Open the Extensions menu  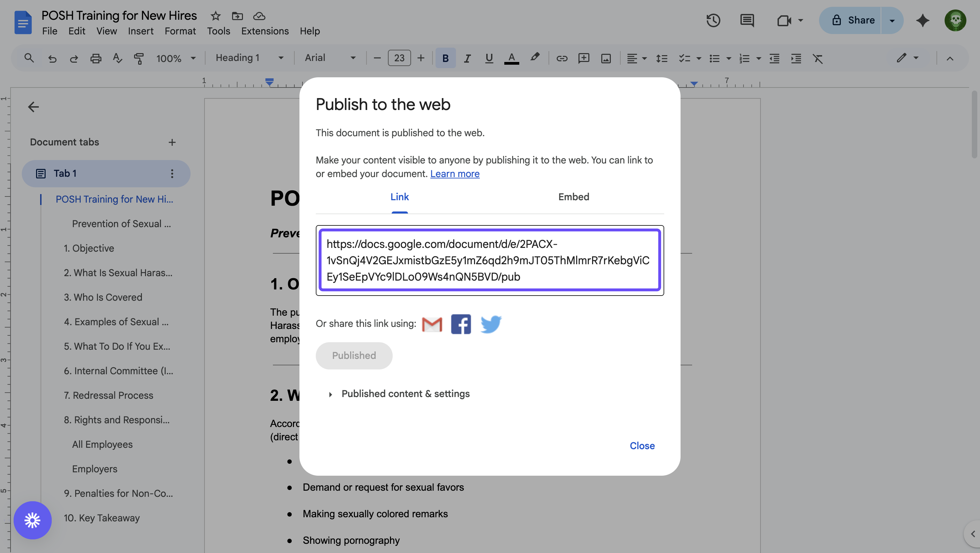click(265, 31)
